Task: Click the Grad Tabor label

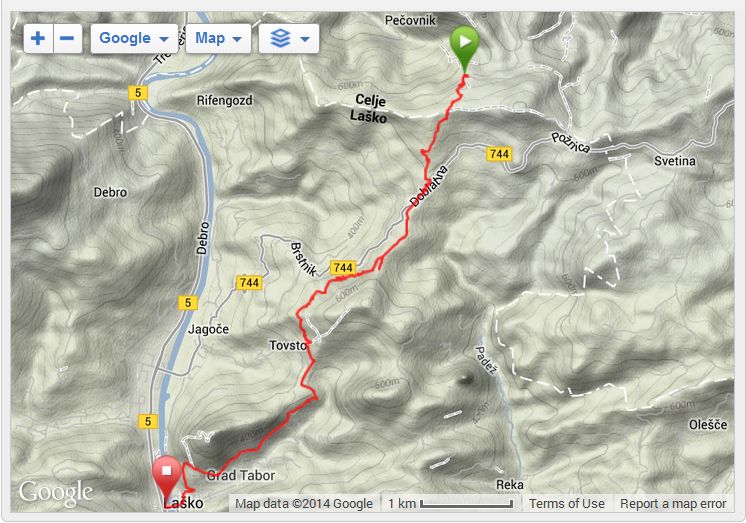Action: pyautogui.click(x=240, y=475)
